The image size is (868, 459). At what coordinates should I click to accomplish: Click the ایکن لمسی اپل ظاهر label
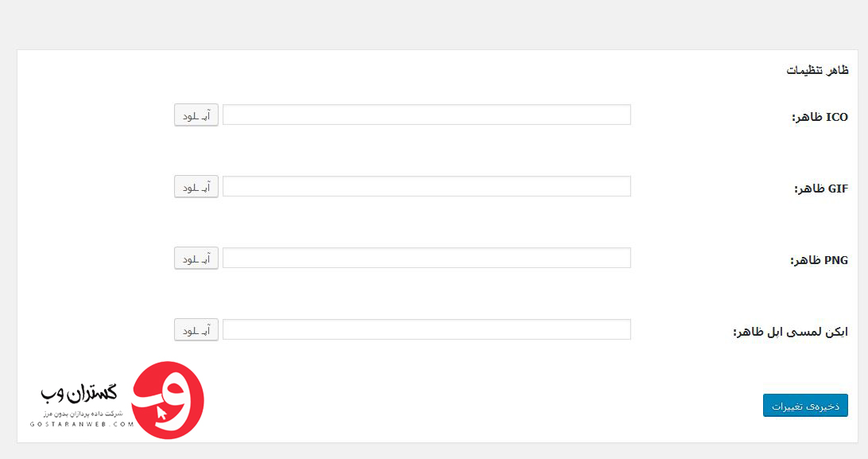coord(790,333)
